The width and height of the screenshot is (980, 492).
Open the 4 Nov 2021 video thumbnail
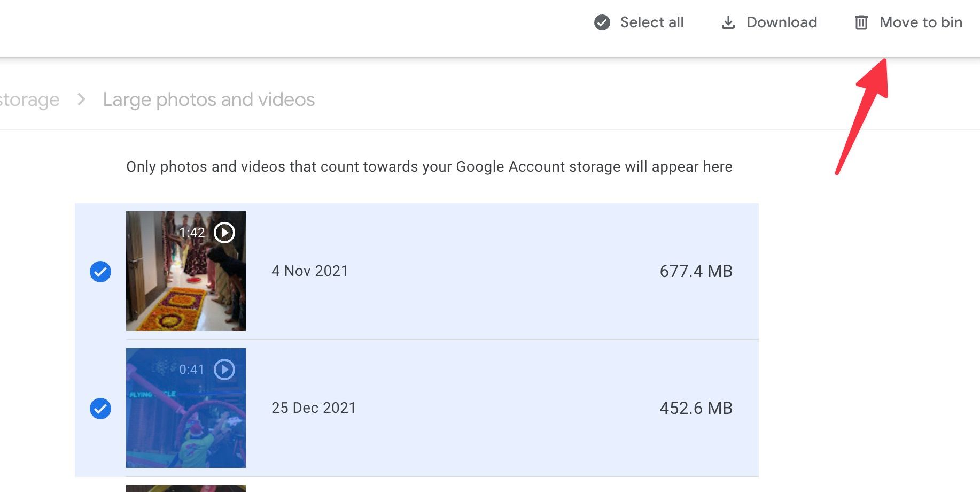(x=186, y=271)
